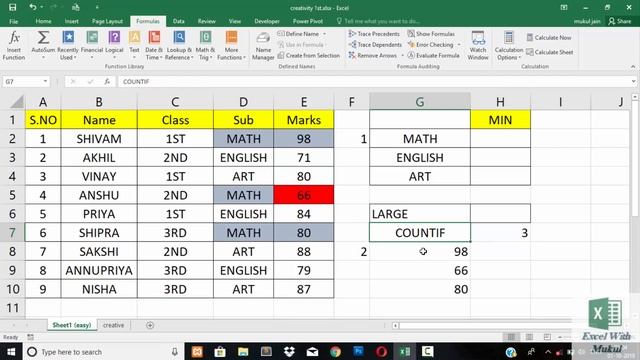This screenshot has width=640, height=360.
Task: Switch to the Developer tab
Action: (x=267, y=21)
